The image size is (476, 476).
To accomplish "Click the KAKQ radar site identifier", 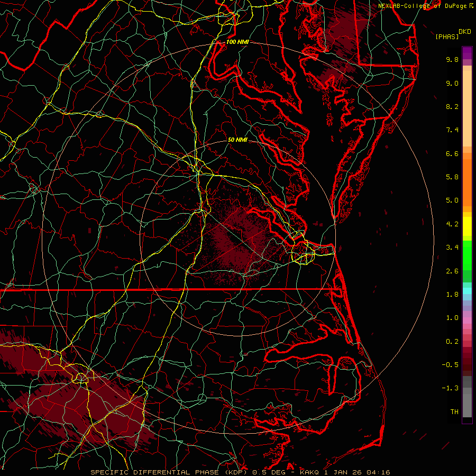I will coord(309,472).
